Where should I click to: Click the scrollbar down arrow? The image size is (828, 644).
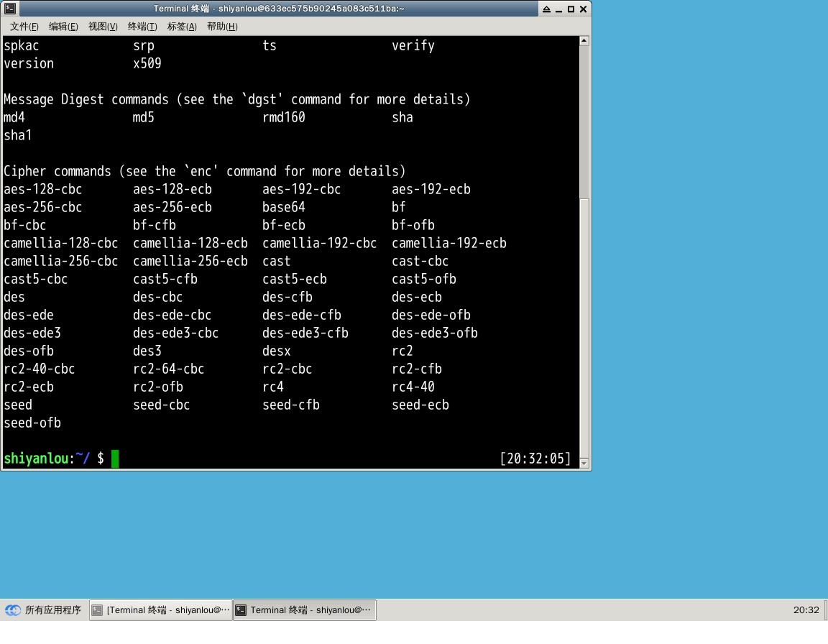click(584, 463)
